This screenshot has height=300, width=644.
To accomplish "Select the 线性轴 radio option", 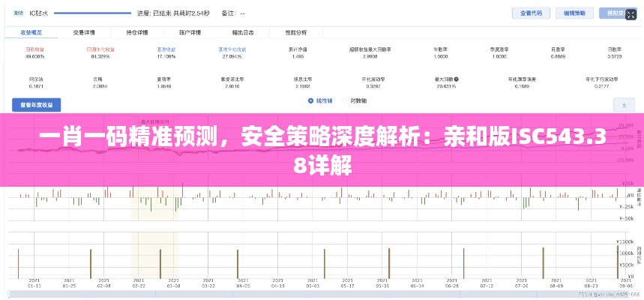I will [x=310, y=100].
